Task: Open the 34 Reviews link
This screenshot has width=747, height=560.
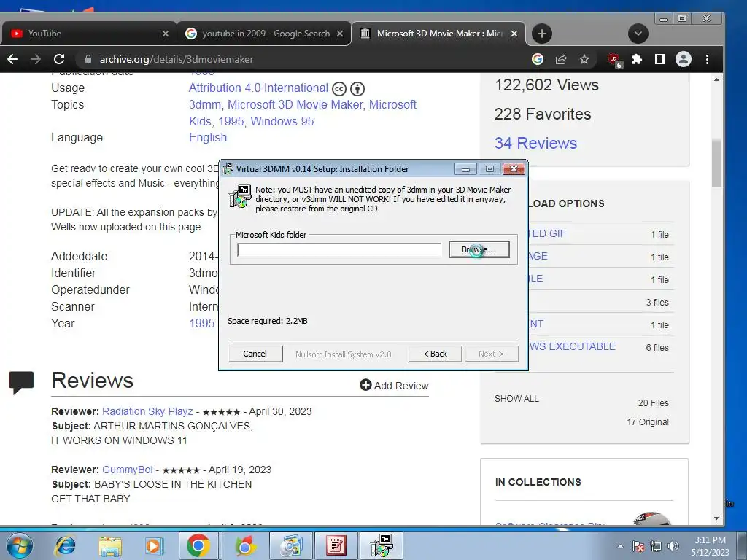Action: point(535,144)
